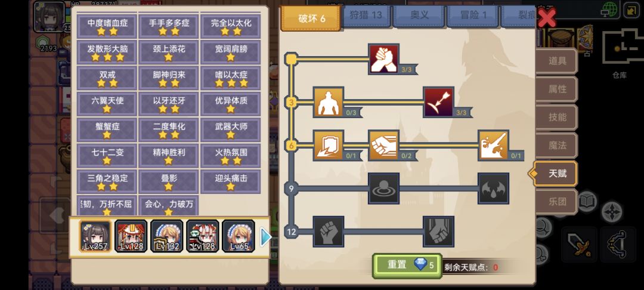
Task: Switch to 冒险 1 talent tab
Action: pyautogui.click(x=473, y=16)
